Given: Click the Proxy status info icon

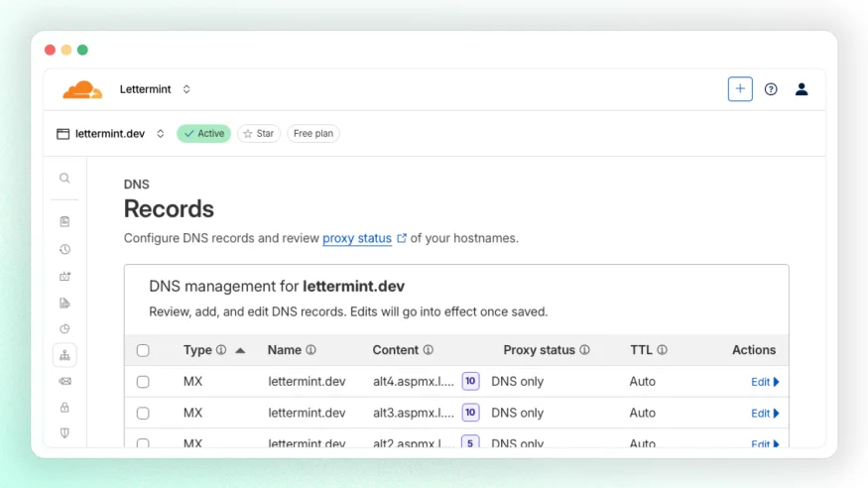Looking at the screenshot, I should pos(584,350).
